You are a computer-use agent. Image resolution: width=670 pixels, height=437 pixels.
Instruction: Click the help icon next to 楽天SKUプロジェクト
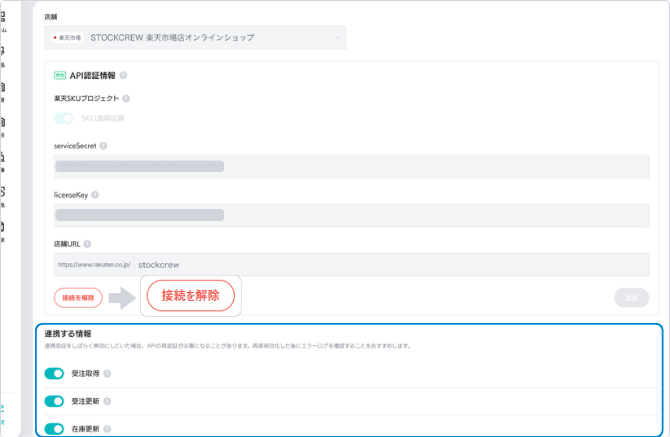[x=126, y=98]
